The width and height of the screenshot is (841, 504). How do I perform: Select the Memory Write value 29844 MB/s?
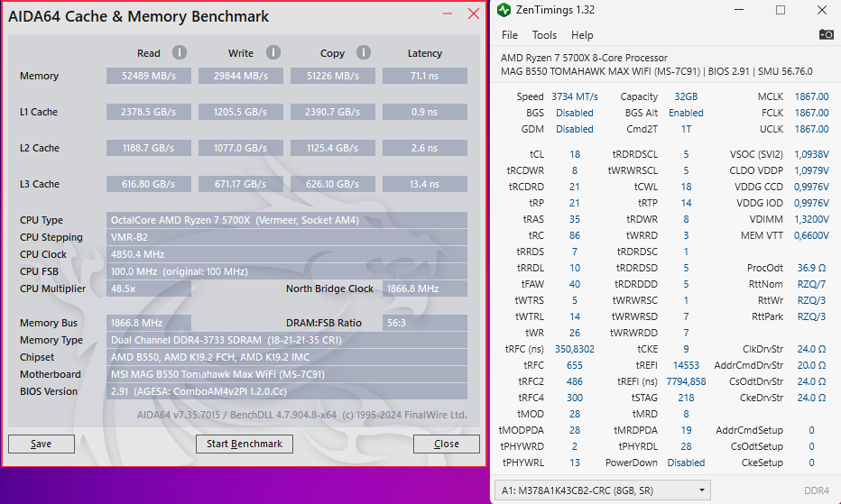[x=241, y=76]
